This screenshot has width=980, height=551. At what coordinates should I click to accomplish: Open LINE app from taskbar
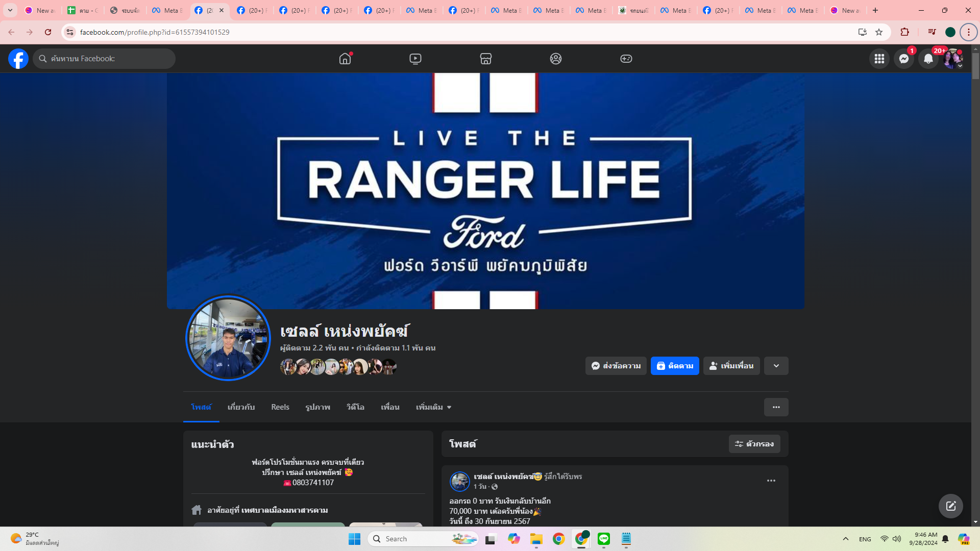(x=603, y=539)
